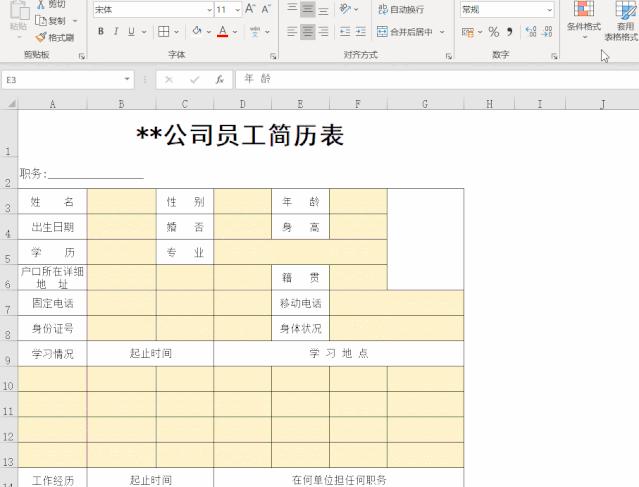
Task: Select row header 9
Action: (x=8, y=354)
